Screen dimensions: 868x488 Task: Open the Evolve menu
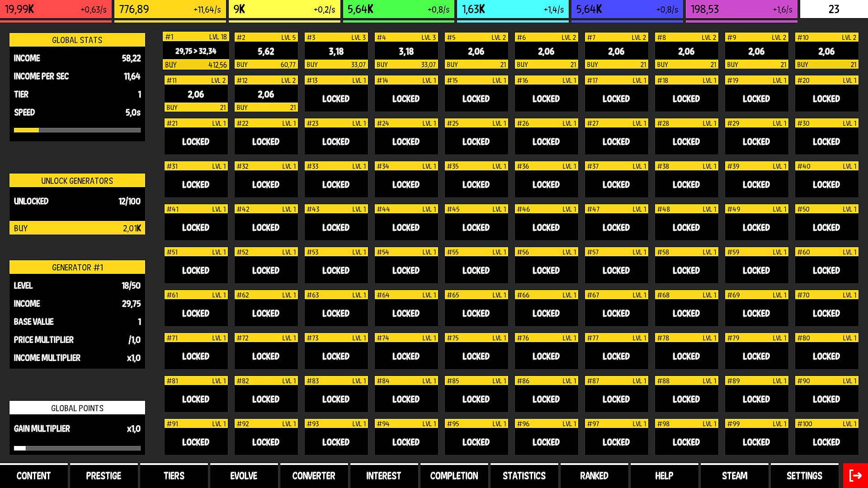(x=244, y=476)
